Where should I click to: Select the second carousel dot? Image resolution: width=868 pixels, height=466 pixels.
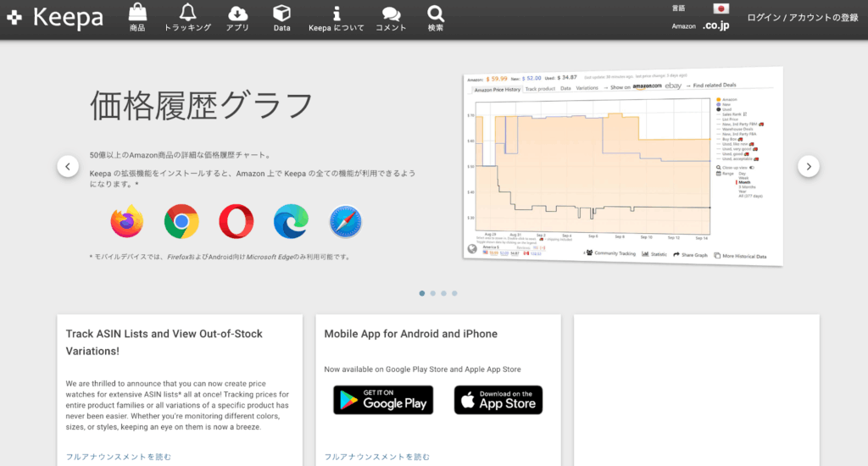(x=433, y=293)
